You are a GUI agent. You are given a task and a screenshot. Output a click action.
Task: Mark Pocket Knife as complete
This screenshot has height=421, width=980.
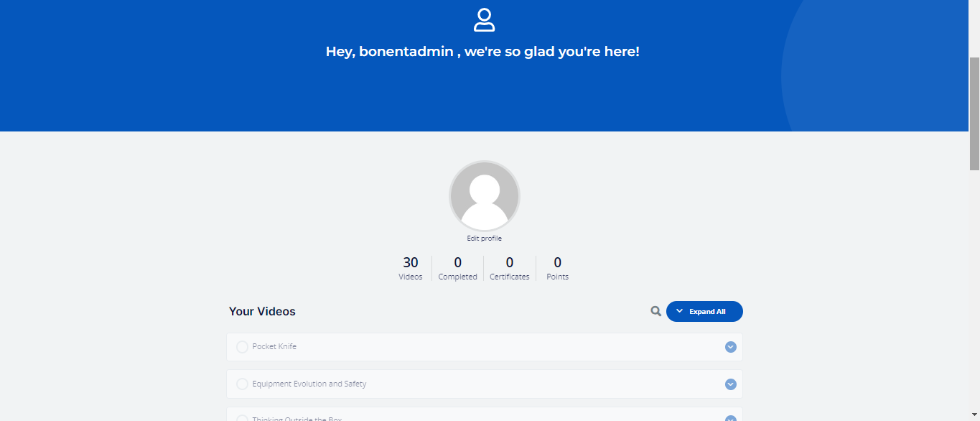(242, 346)
